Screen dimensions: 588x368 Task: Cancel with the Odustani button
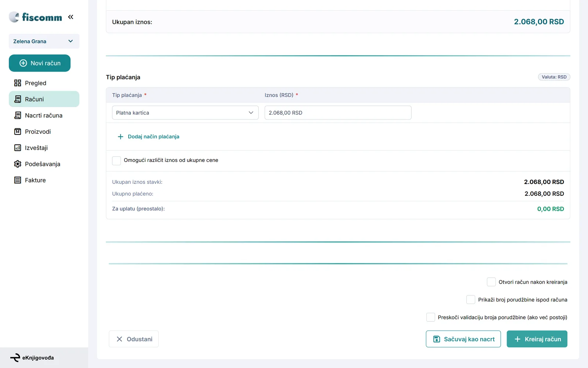pyautogui.click(x=134, y=339)
